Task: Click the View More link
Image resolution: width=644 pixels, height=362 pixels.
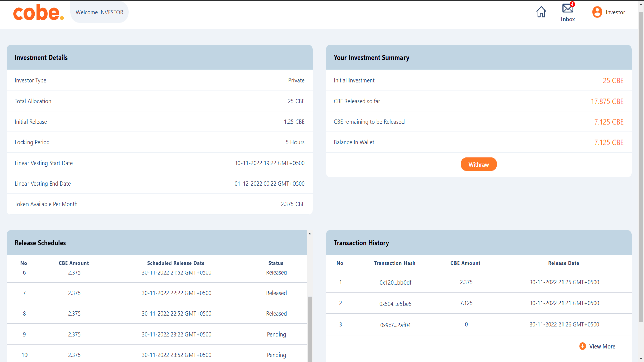Action: 602,346
